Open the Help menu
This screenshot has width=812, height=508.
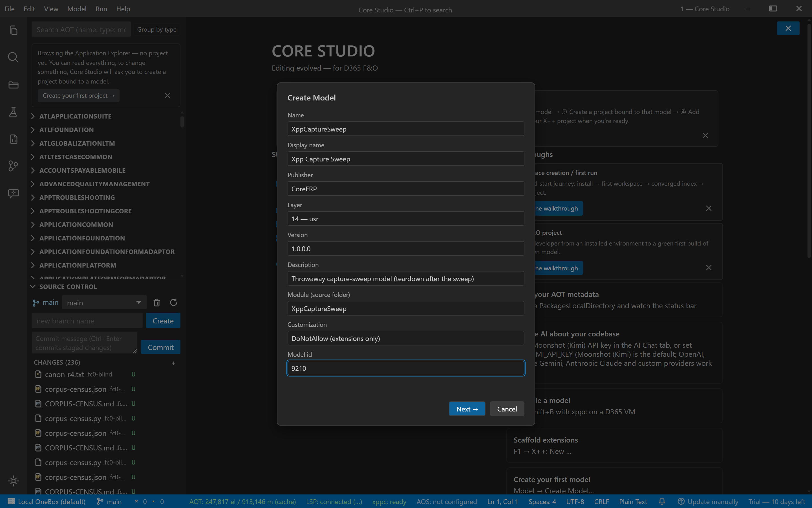point(123,9)
